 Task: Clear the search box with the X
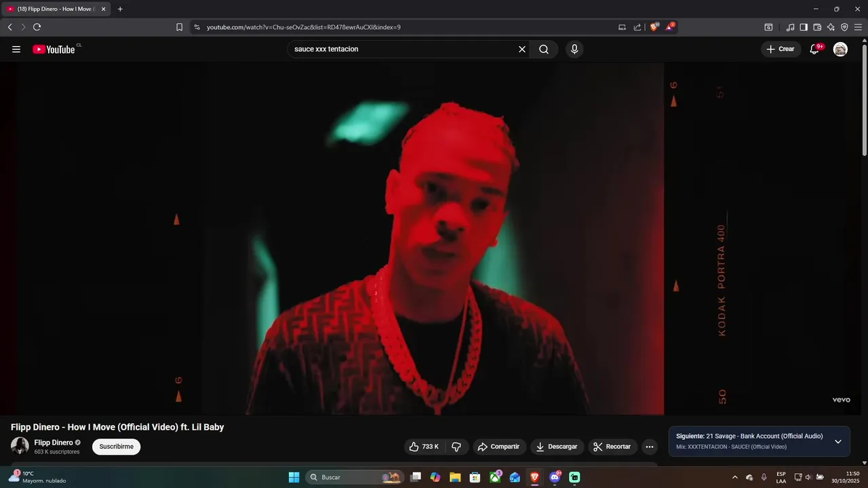(x=522, y=49)
